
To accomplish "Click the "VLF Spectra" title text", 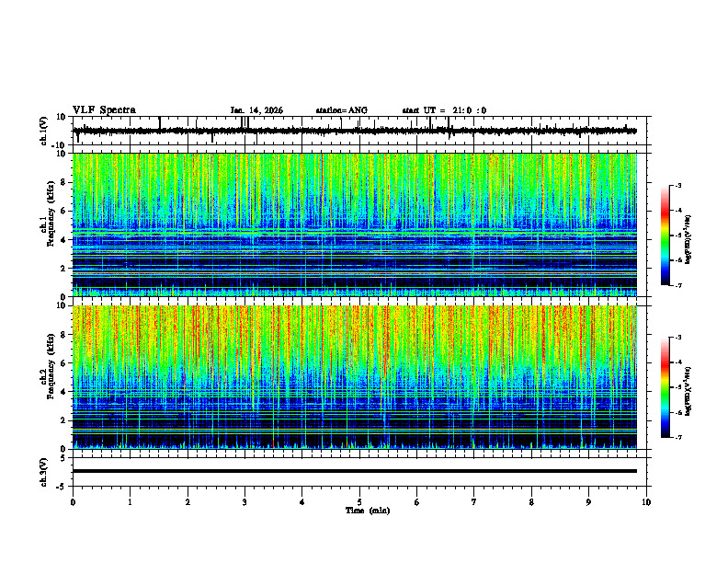I will pos(104,110).
